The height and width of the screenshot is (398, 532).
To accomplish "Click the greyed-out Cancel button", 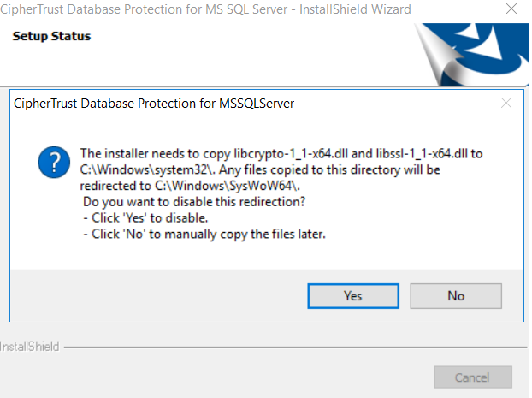I will tap(473, 377).
